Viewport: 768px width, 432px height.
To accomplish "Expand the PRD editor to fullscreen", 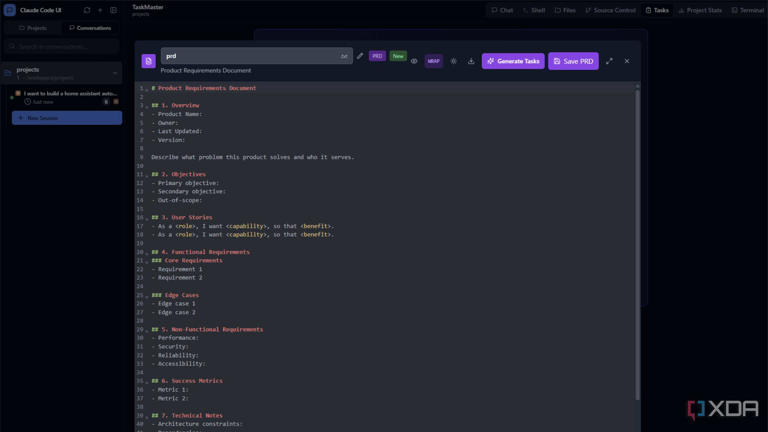I will [x=609, y=61].
